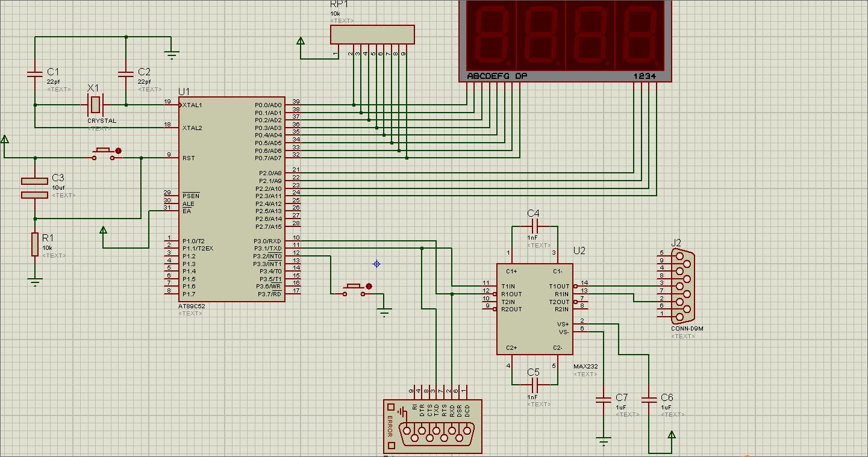868x457 pixels.
Task: Click power terminal arrow left of RP1
Action: coord(301,42)
